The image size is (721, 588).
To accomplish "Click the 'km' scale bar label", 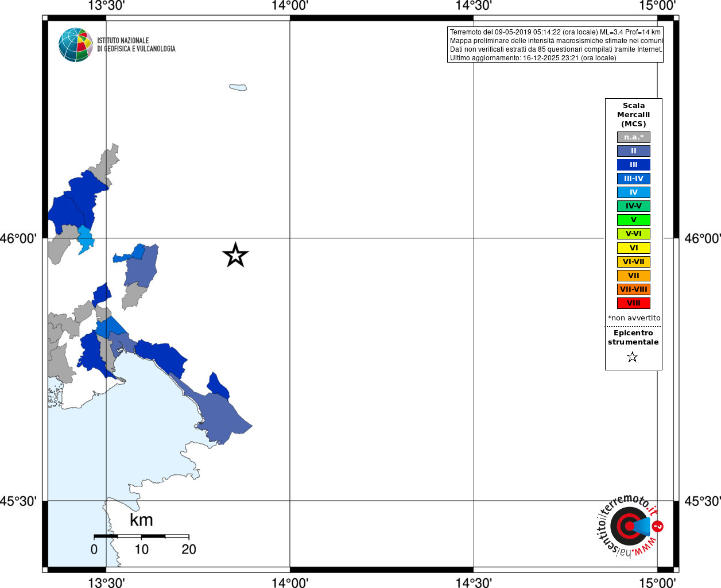I will pos(141,520).
